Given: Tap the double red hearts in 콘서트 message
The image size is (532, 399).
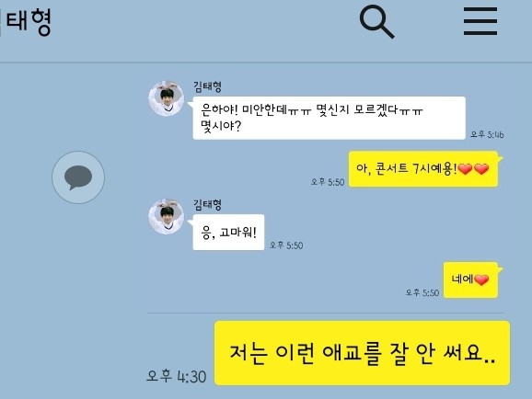Looking at the screenshot, I should (x=474, y=168).
